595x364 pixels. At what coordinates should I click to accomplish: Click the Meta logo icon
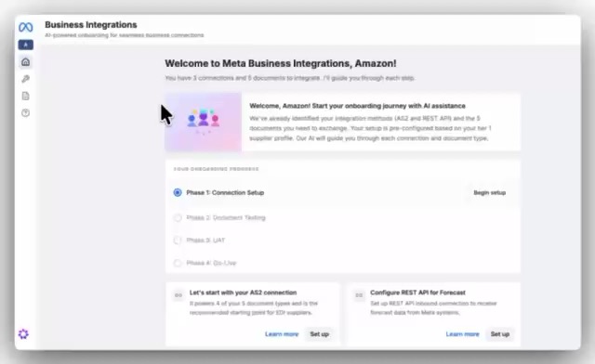click(25, 27)
